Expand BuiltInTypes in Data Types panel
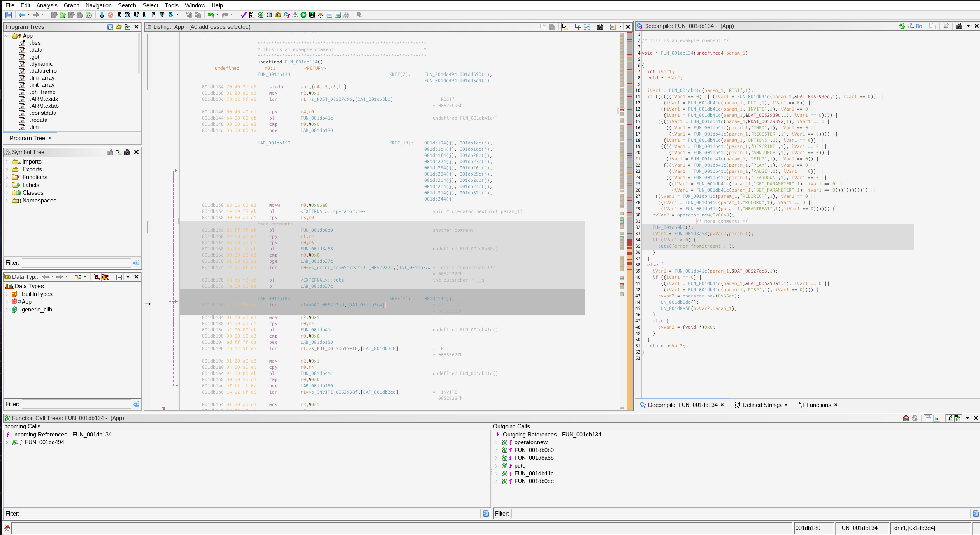980x535 pixels. [7, 294]
